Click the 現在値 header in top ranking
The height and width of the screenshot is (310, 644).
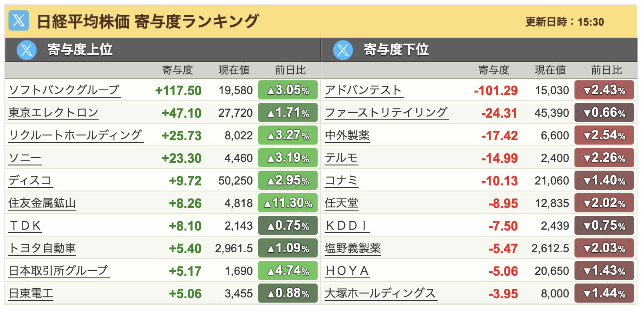tap(234, 70)
